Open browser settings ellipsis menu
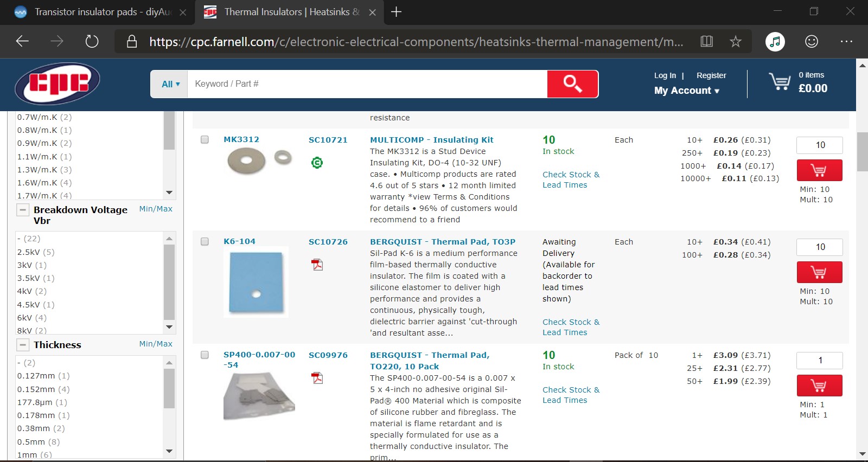Image resolution: width=868 pixels, height=462 pixels. tap(846, 41)
